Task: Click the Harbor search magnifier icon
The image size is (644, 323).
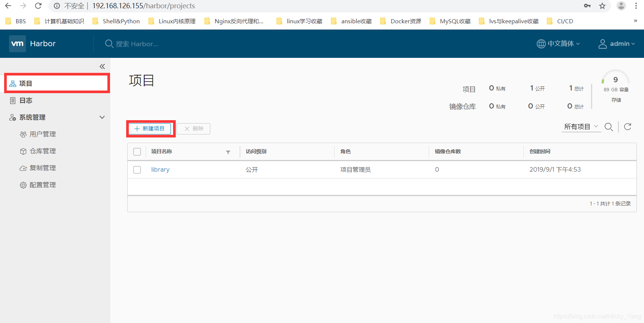Action: pos(109,44)
